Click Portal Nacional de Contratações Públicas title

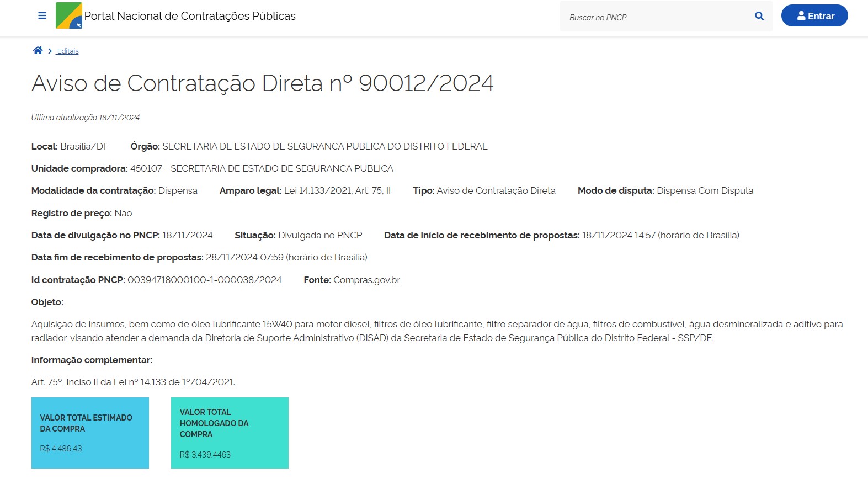click(x=190, y=16)
